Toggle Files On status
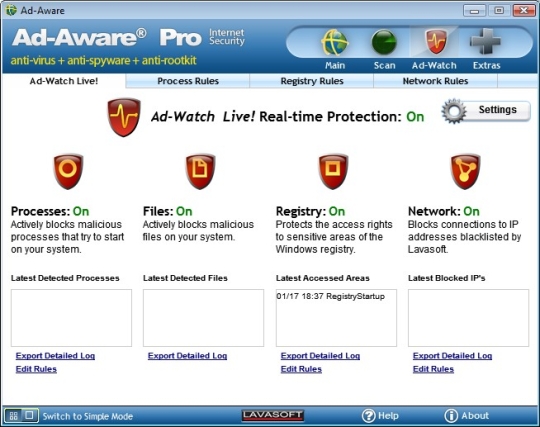This screenshot has width=540, height=427. [x=184, y=211]
